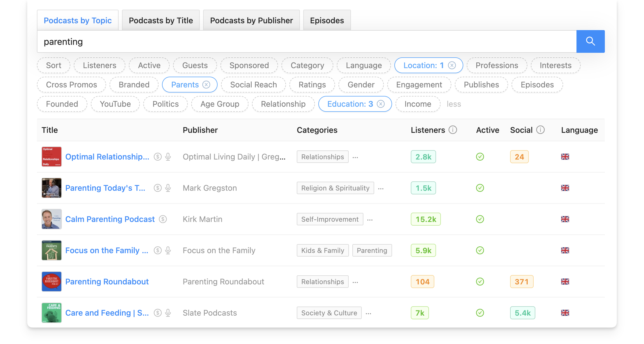Screen dimensions: 644x344
Task: Click the dollar icon beside Calm Parenting Podcast
Action: pos(163,219)
